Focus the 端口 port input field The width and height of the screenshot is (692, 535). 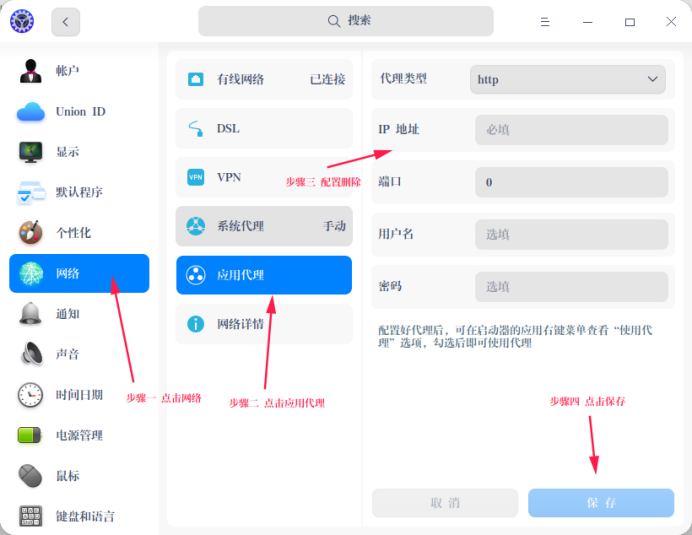click(x=572, y=182)
